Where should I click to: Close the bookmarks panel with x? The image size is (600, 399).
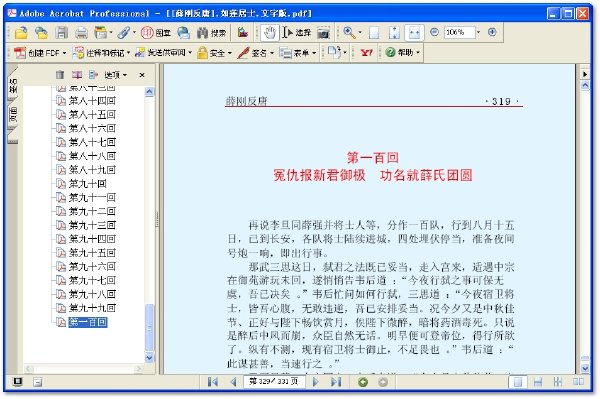(x=142, y=75)
